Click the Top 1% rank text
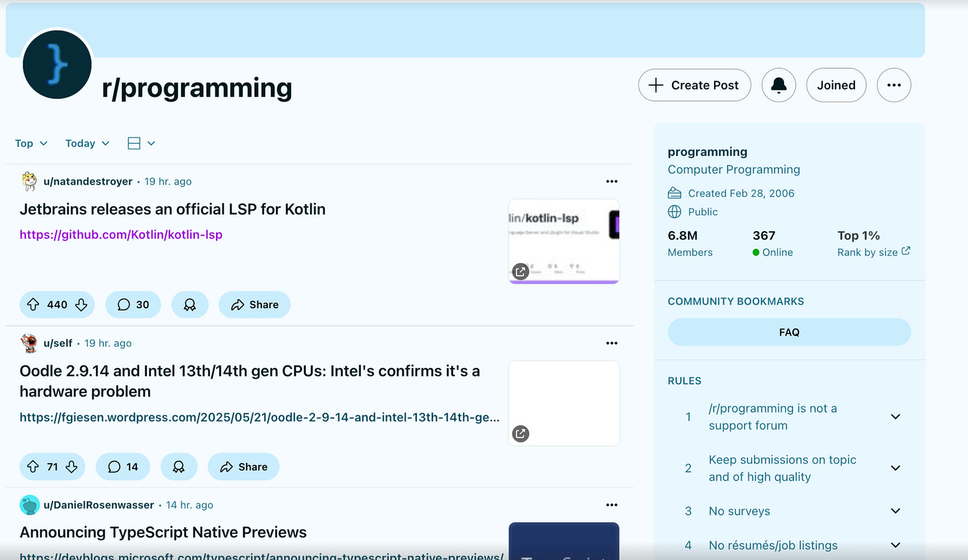This screenshot has width=968, height=560. tap(858, 236)
